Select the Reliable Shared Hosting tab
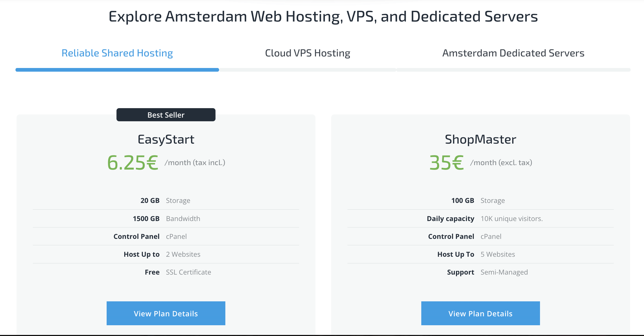The height and width of the screenshot is (336, 644). tap(117, 53)
